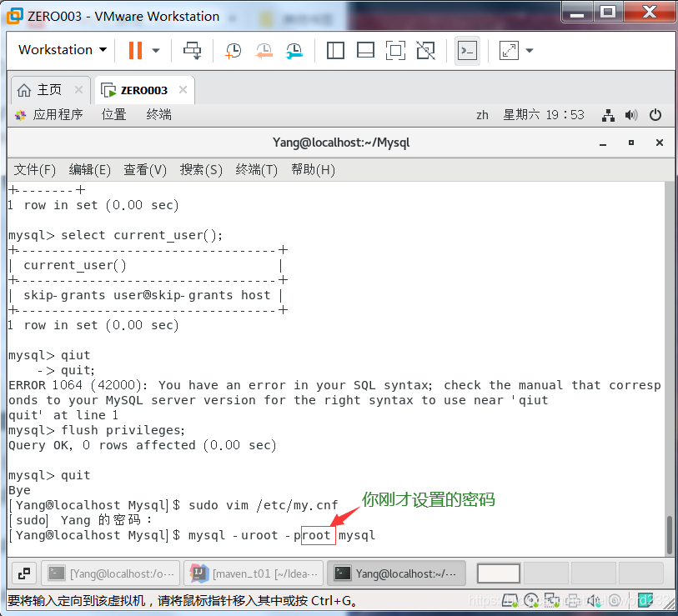This screenshot has height=616, width=678.
Task: Switch to [Yang@localhost:/o… taskbar window
Action: point(111,573)
